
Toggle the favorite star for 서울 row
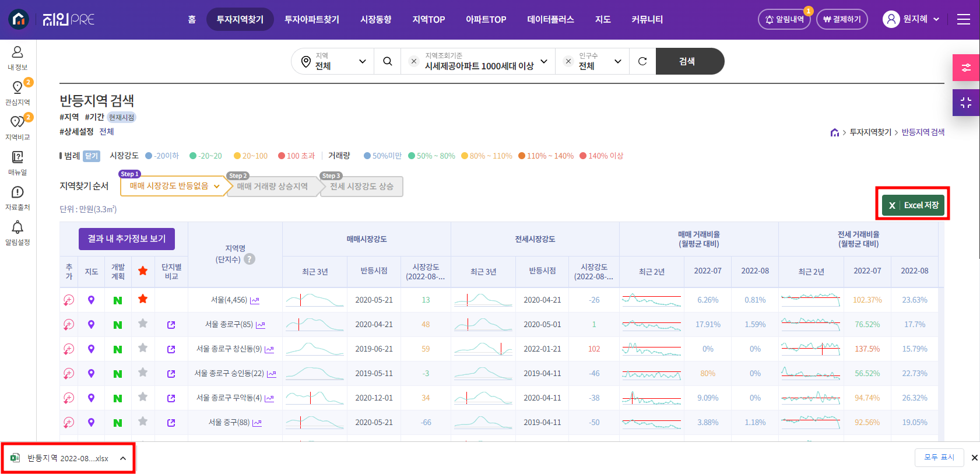(x=143, y=300)
